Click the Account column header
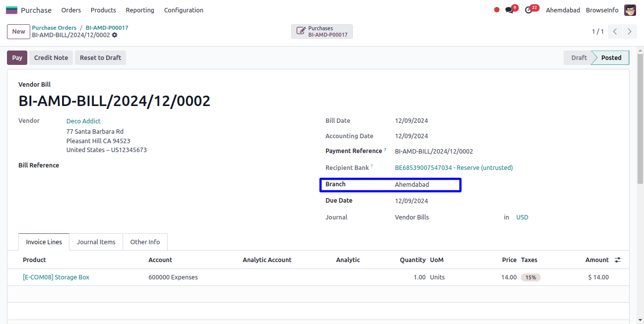Screen dimensions: 644x324 (x=160, y=260)
